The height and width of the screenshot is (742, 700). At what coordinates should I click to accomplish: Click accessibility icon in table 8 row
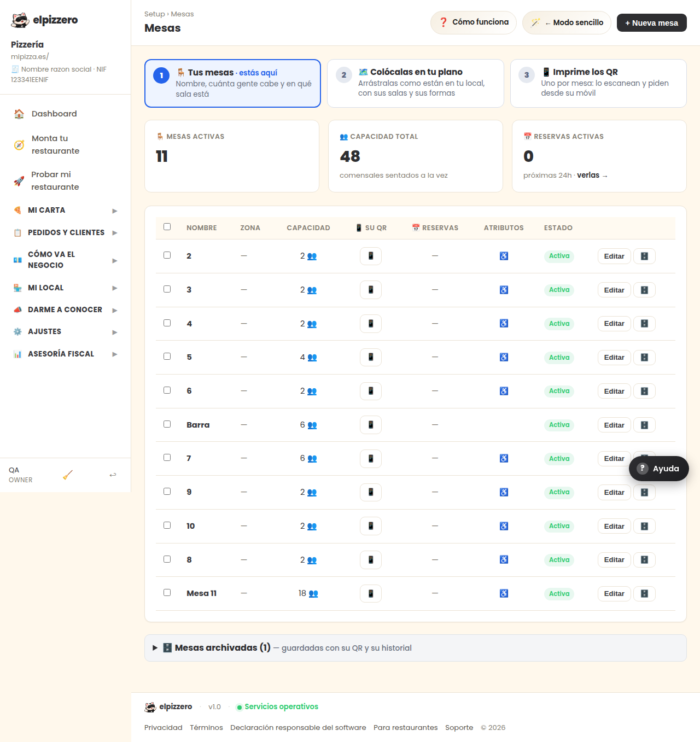tap(504, 559)
